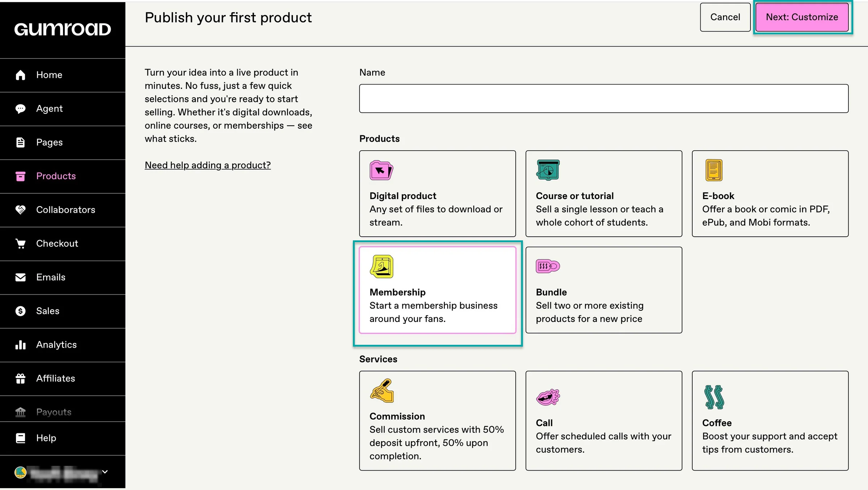Click the Products archive box icon

[21, 176]
